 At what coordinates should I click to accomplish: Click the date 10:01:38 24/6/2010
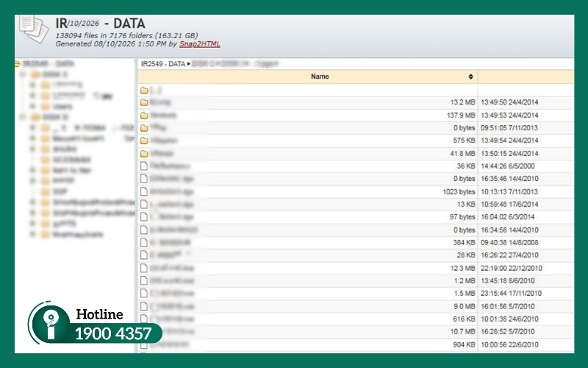click(x=509, y=319)
